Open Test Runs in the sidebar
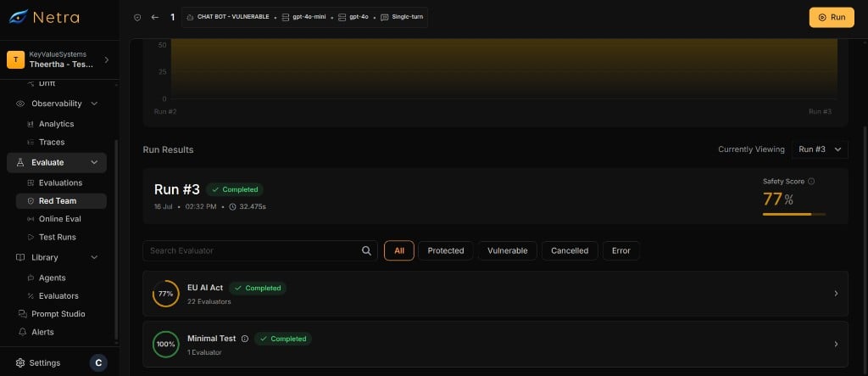This screenshot has width=868, height=376. [x=58, y=237]
